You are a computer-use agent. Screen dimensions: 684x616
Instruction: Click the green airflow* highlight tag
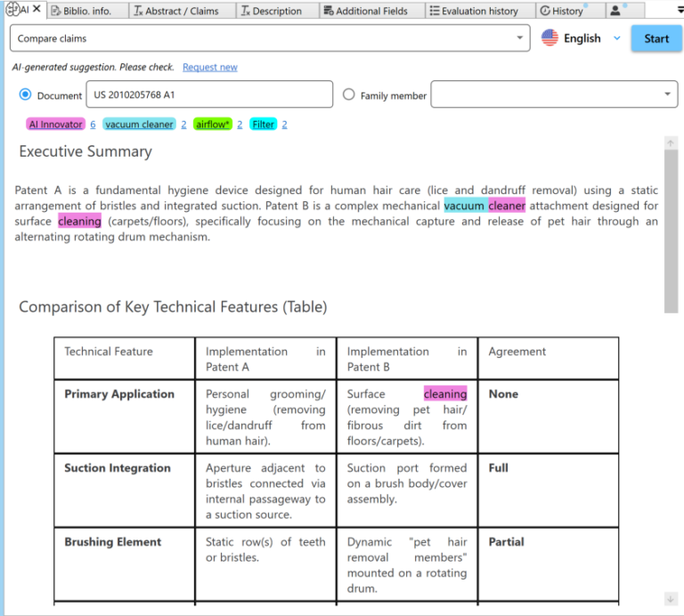tap(212, 125)
